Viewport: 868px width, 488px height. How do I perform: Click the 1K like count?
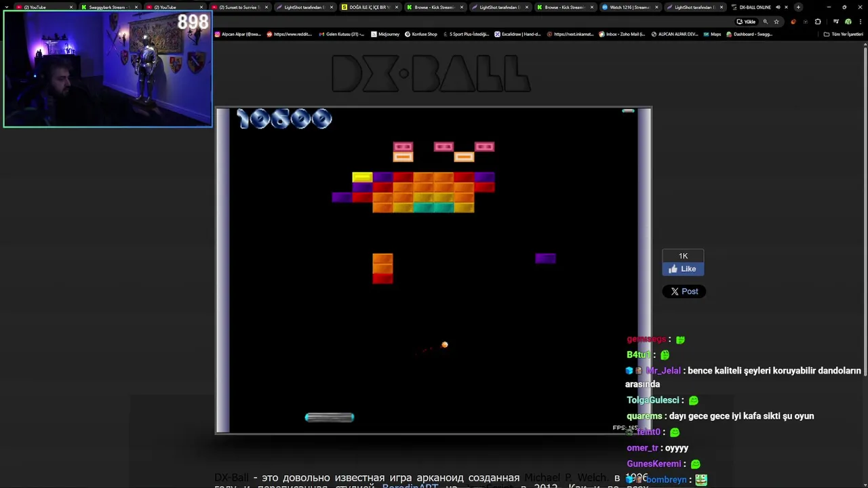(x=683, y=256)
